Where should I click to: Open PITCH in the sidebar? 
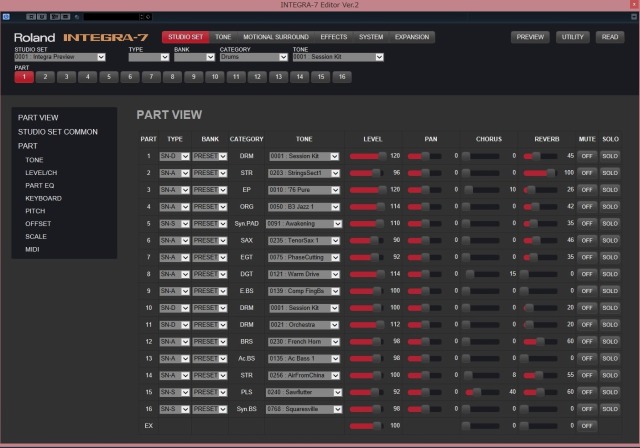pos(35,211)
